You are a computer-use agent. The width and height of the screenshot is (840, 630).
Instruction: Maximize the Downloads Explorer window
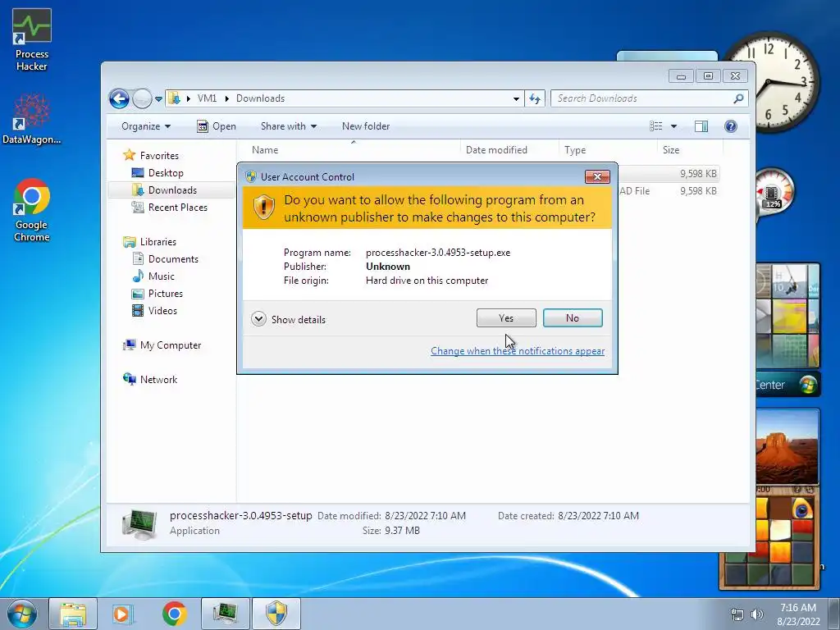coord(708,76)
